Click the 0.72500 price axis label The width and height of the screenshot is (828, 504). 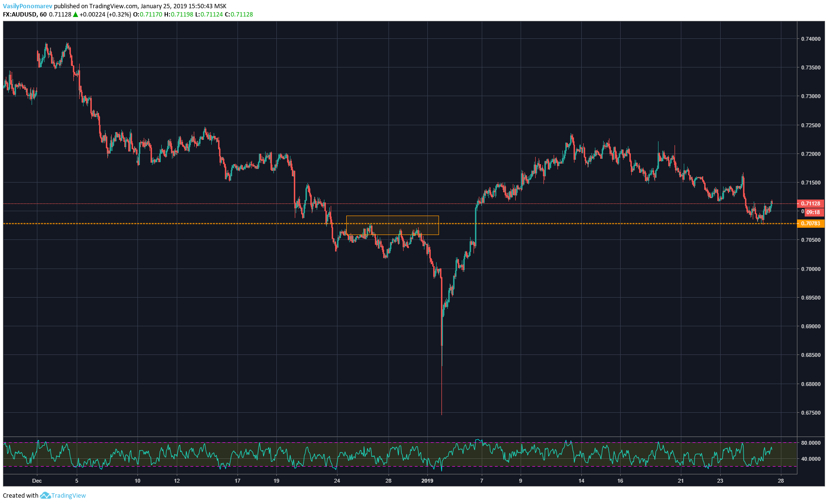coord(811,125)
